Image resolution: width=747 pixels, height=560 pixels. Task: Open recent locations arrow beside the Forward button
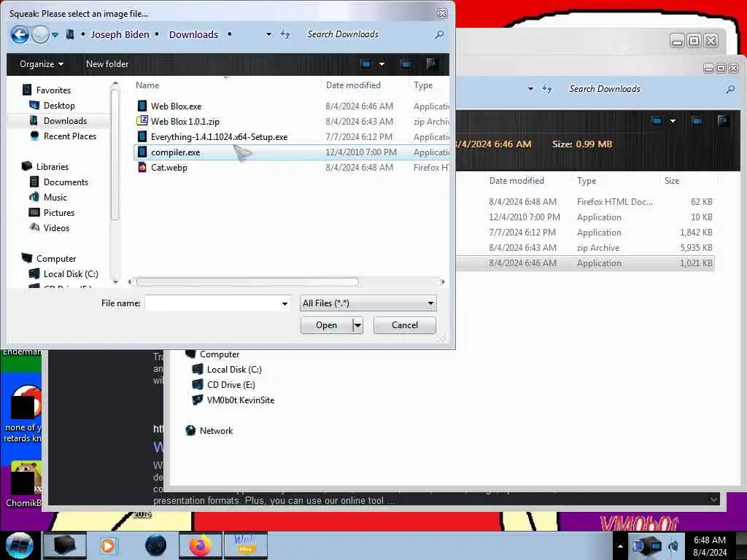pos(55,35)
